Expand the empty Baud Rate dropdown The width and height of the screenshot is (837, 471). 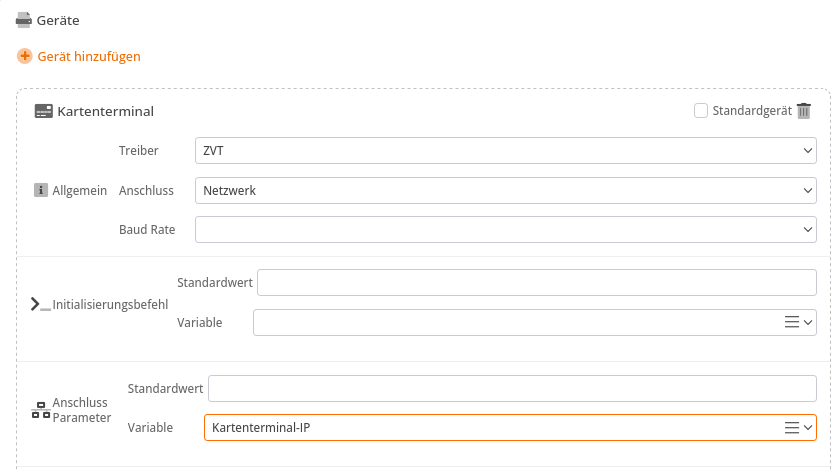506,230
